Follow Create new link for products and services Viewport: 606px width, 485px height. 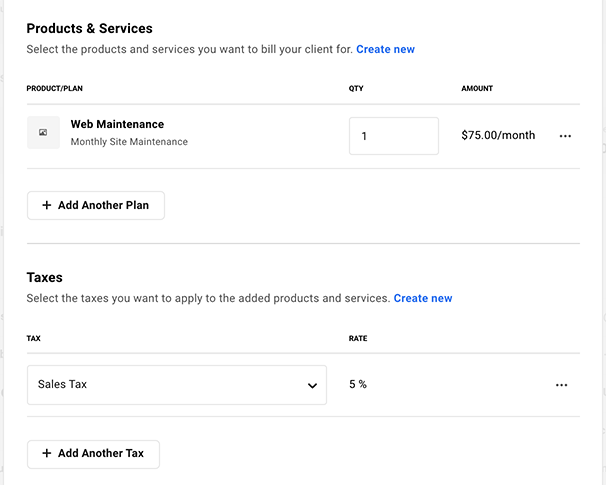tap(385, 49)
